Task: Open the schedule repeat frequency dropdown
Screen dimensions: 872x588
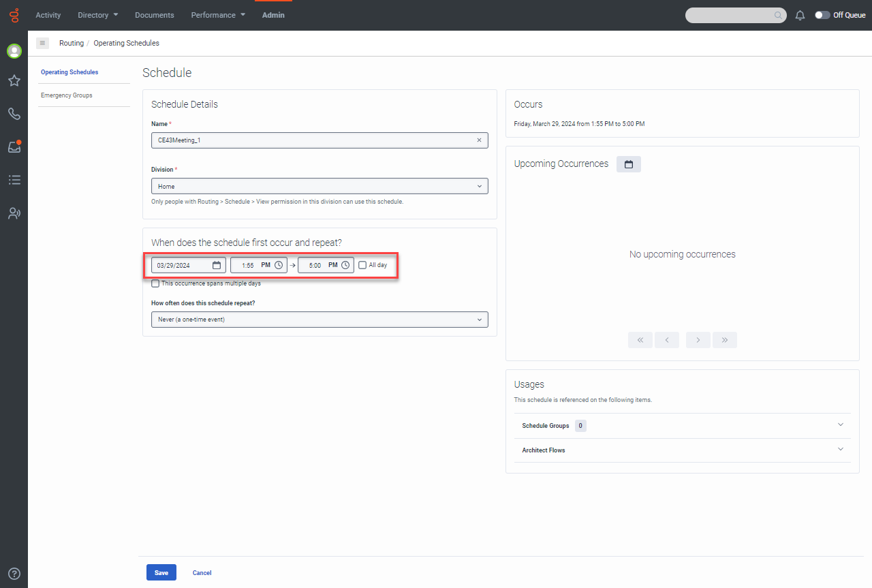Action: tap(319, 320)
